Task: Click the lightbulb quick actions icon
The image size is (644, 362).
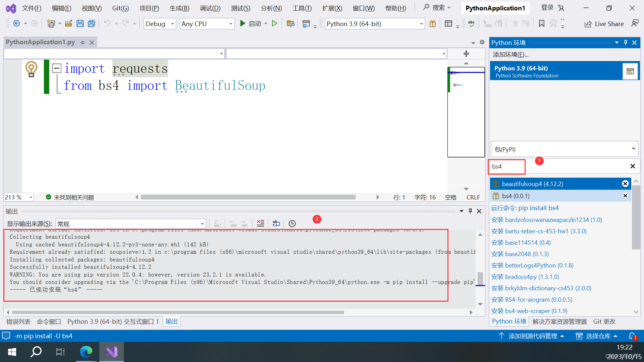Action: pyautogui.click(x=31, y=69)
